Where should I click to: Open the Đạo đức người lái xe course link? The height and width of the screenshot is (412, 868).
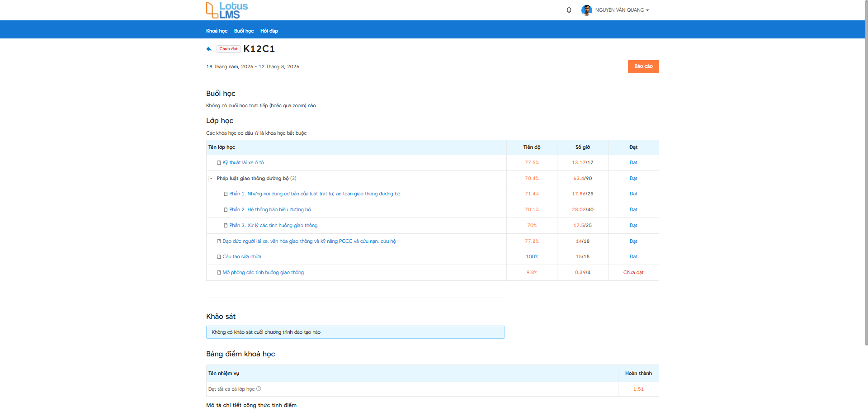309,242
